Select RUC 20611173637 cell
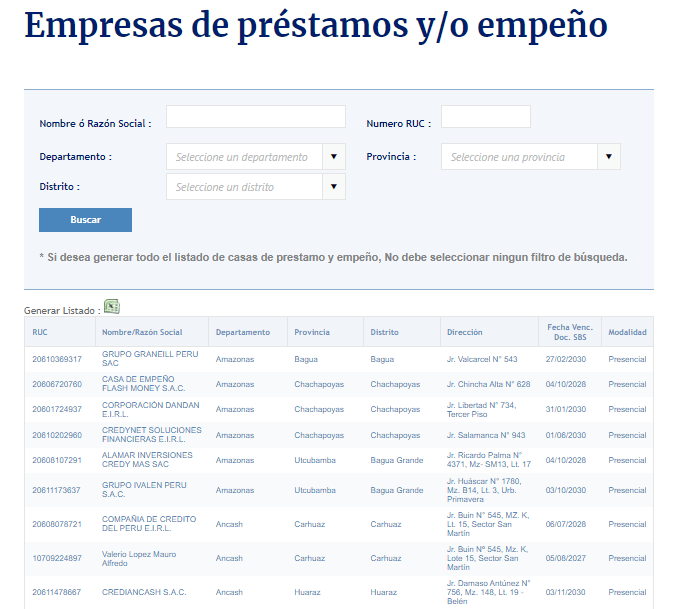Screen dimensions: 673x609 (x=57, y=490)
